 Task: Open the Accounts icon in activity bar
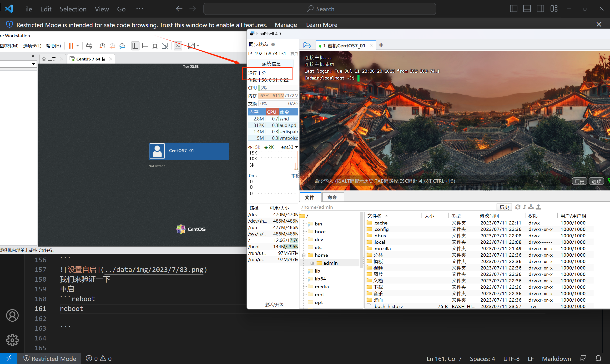click(x=12, y=315)
